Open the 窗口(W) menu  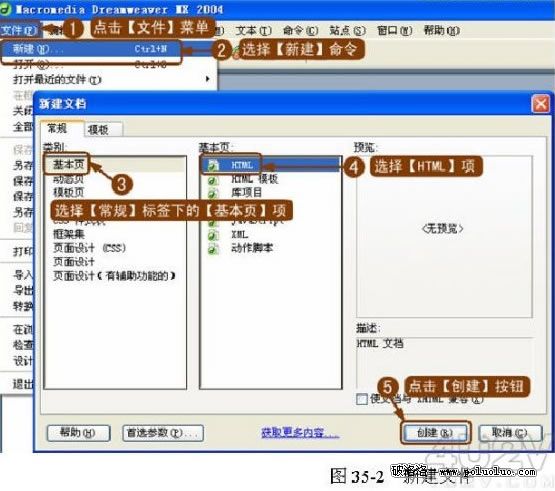394,31
